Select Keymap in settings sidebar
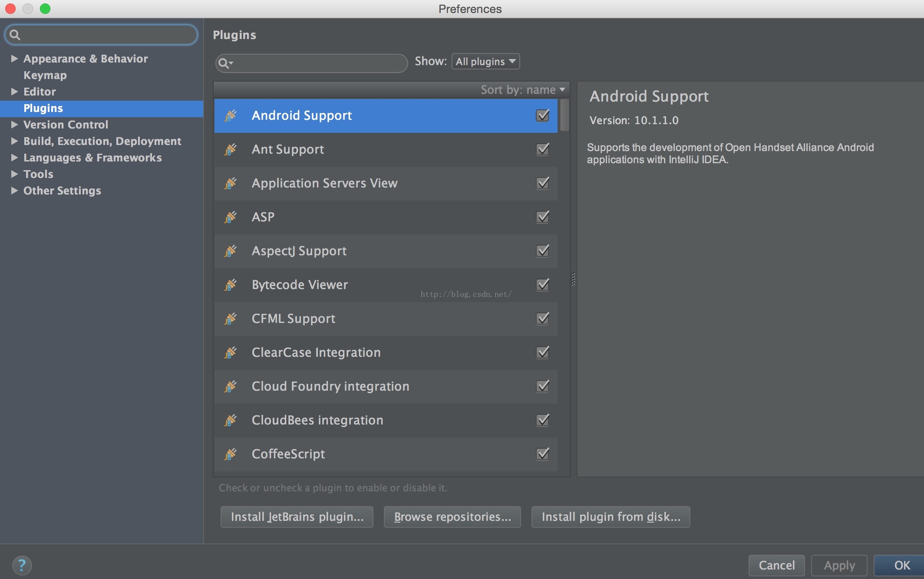 click(45, 75)
